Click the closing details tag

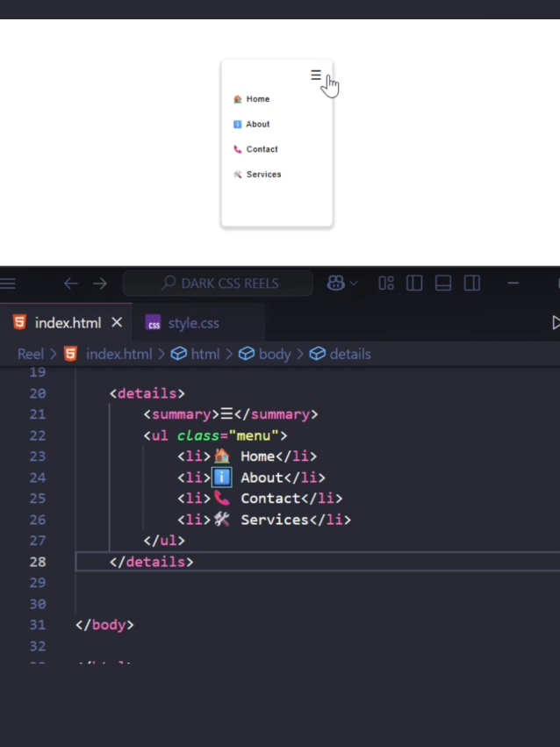pos(152,562)
